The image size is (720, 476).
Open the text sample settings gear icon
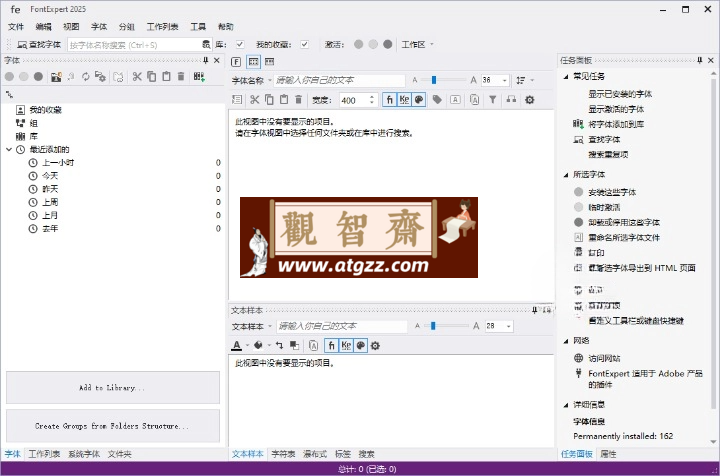[x=375, y=346]
